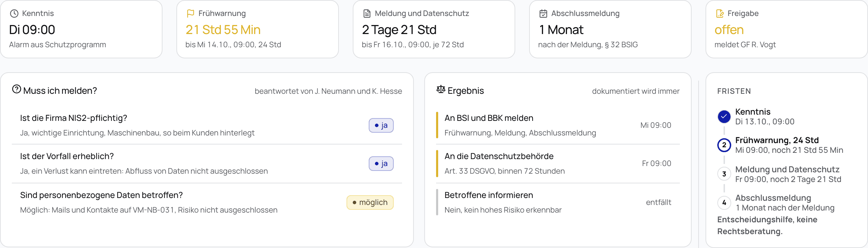Click the document icon beside Meldung und Datenschutz
Screen dimensions: 868x248
[x=367, y=14]
